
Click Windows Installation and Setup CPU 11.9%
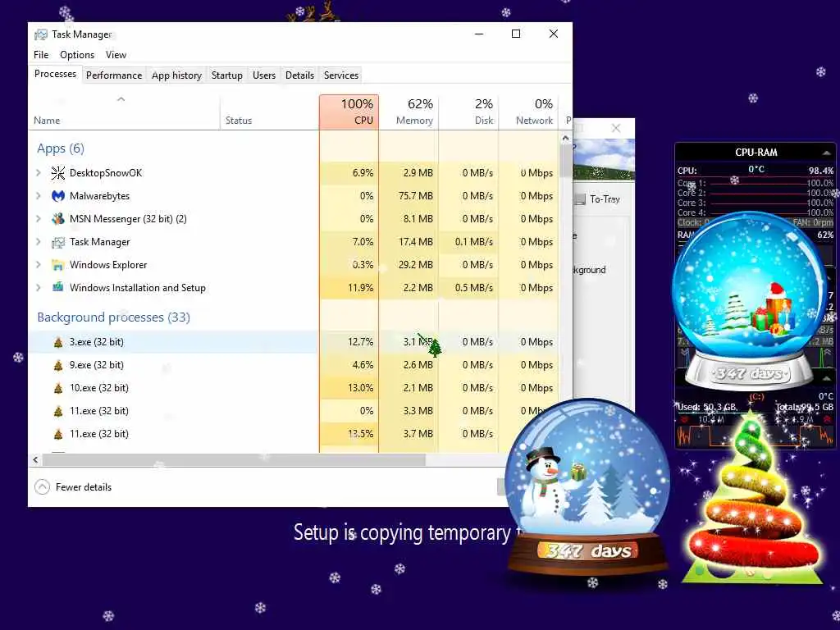(x=361, y=288)
